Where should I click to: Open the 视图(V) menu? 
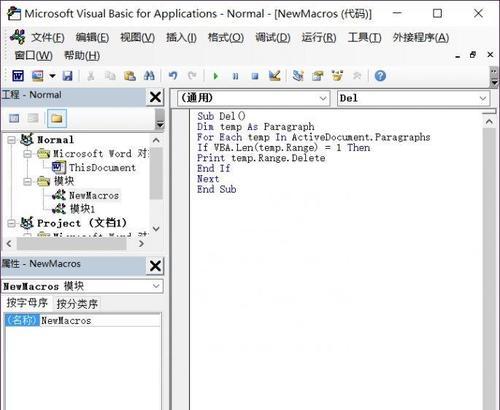click(x=137, y=37)
